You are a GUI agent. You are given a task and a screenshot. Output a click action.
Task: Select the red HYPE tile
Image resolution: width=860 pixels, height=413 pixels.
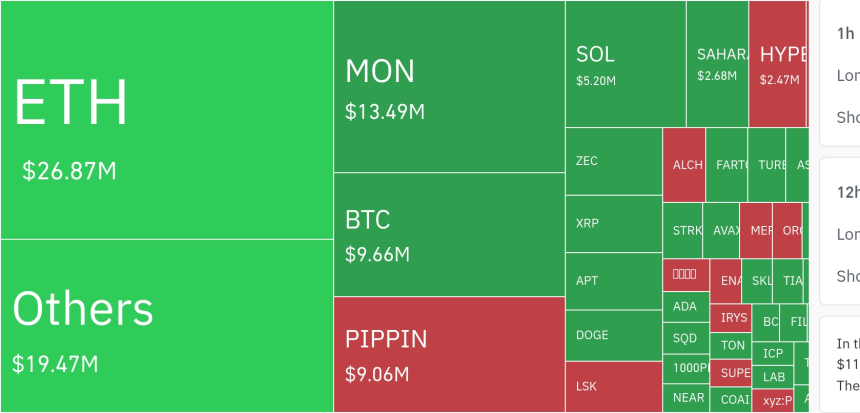777,63
